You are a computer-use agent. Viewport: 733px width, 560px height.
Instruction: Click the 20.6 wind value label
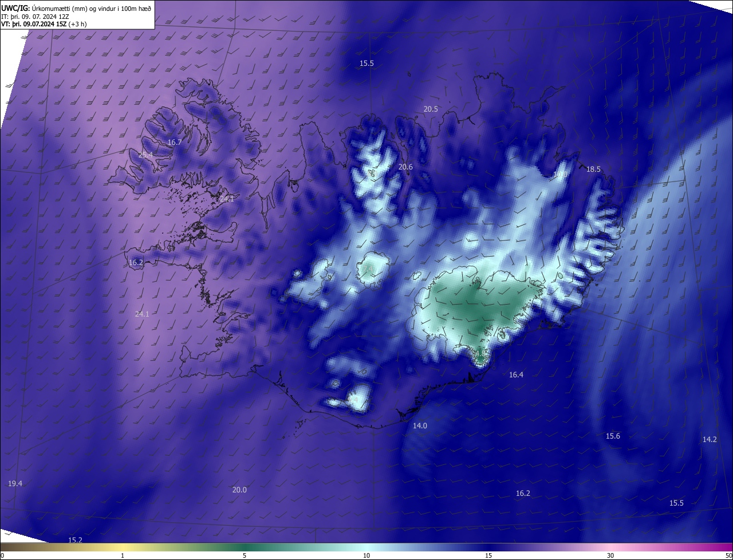pos(405,167)
